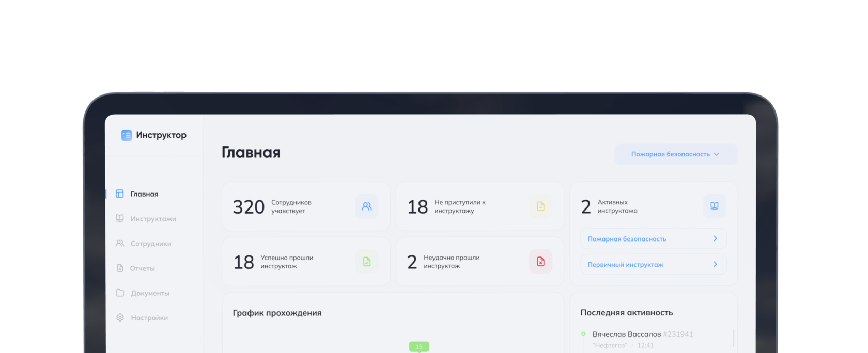Click the green 15 marker on the chart
Image resolution: width=868 pixels, height=353 pixels.
[x=419, y=347]
